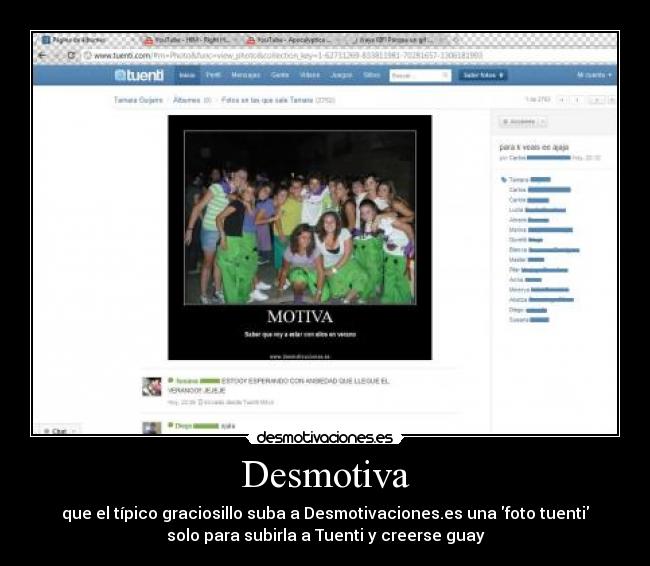Click the Álbumes breadcrumb link
The height and width of the screenshot is (566, 650).
[x=187, y=100]
